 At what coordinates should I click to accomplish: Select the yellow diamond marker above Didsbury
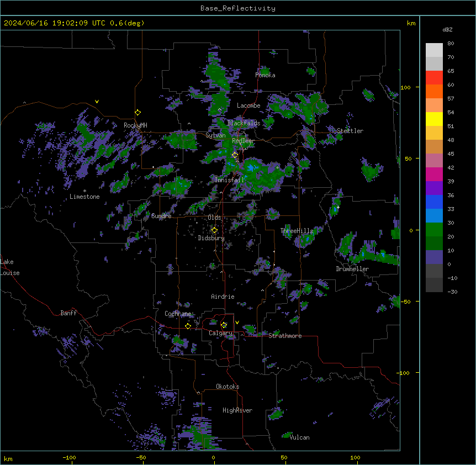pyautogui.click(x=214, y=230)
